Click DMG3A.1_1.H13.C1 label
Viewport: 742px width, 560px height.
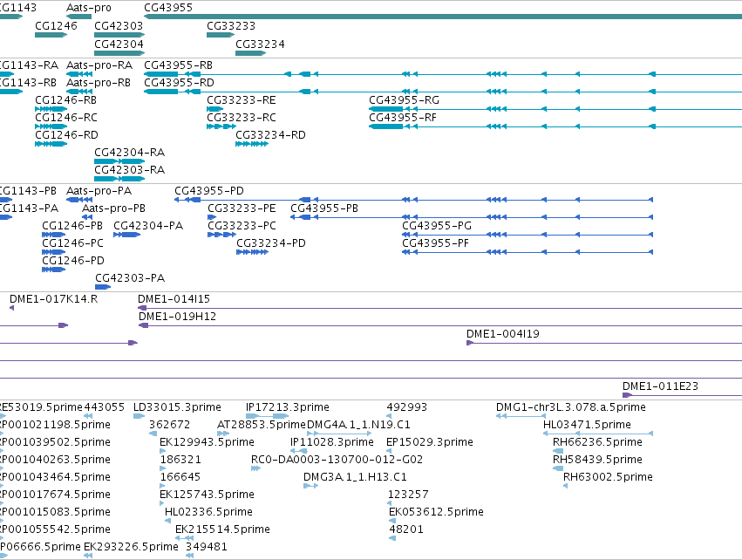tap(355, 476)
